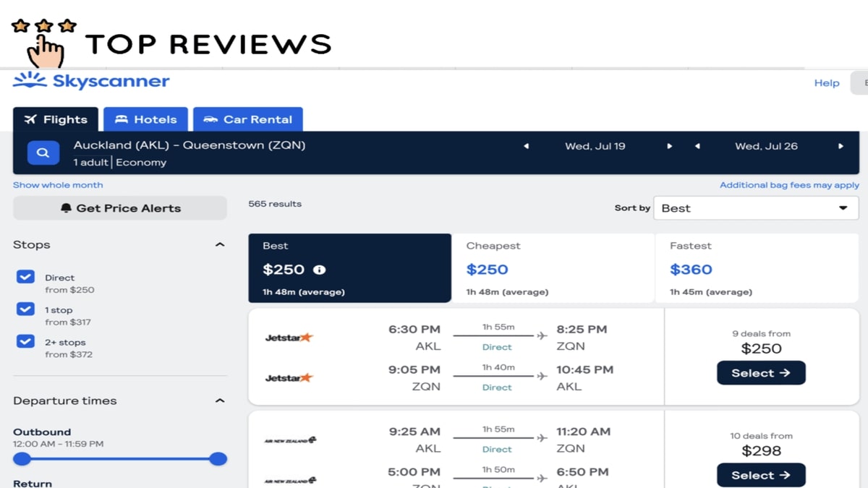
Task: Switch to the Hotels tab
Action: click(x=145, y=119)
